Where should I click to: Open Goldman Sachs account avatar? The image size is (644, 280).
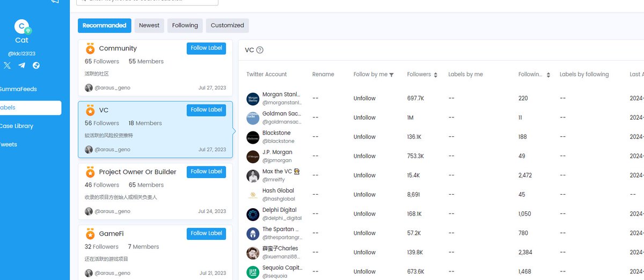coord(253,118)
